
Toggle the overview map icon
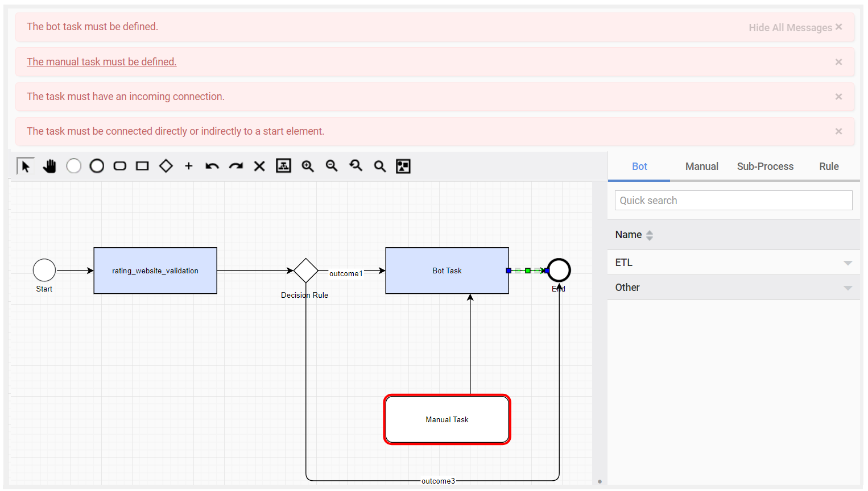pyautogui.click(x=403, y=166)
